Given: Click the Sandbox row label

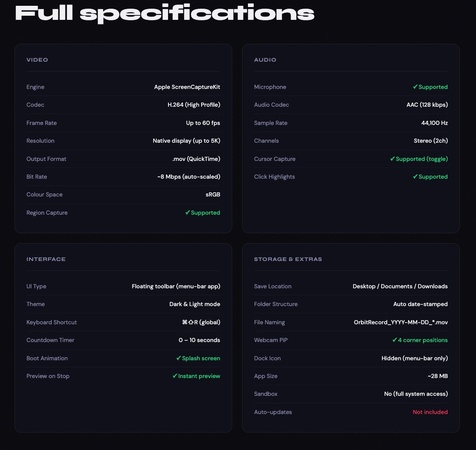Looking at the screenshot, I should [x=266, y=394].
